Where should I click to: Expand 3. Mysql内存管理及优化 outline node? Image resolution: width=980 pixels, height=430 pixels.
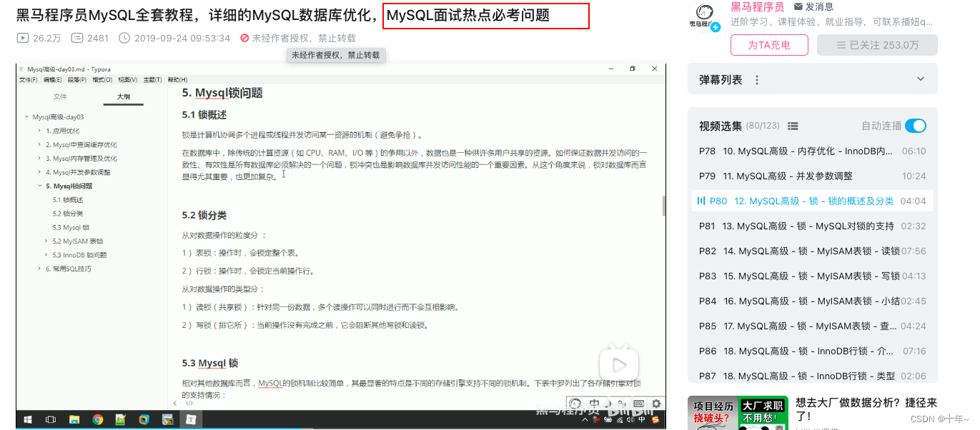pyautogui.click(x=39, y=159)
